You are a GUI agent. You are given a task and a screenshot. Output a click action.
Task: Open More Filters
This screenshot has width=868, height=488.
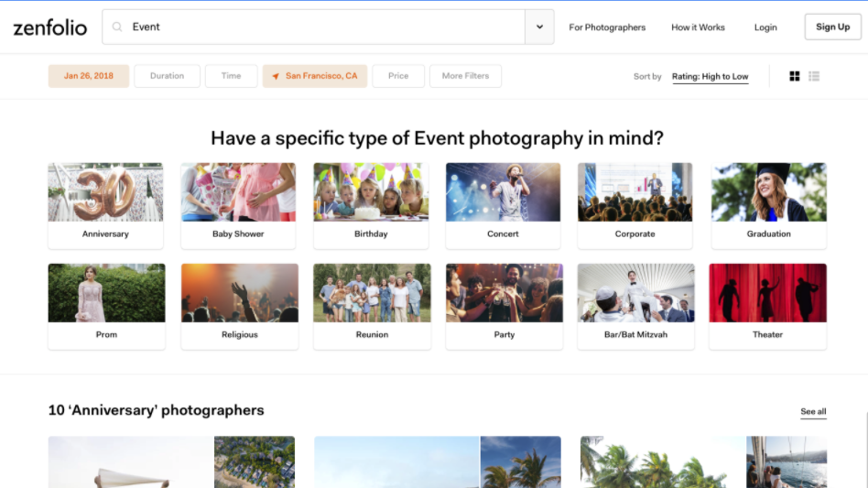tap(465, 76)
